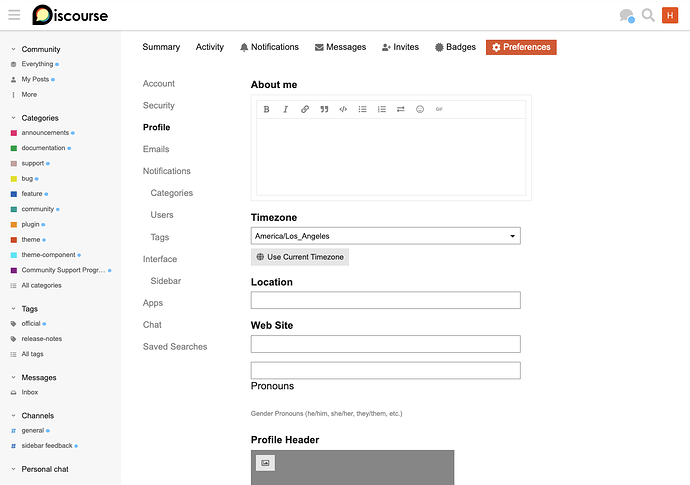Viewport: 690px width, 485px height.
Task: Open the Security preferences section
Action: [x=158, y=105]
